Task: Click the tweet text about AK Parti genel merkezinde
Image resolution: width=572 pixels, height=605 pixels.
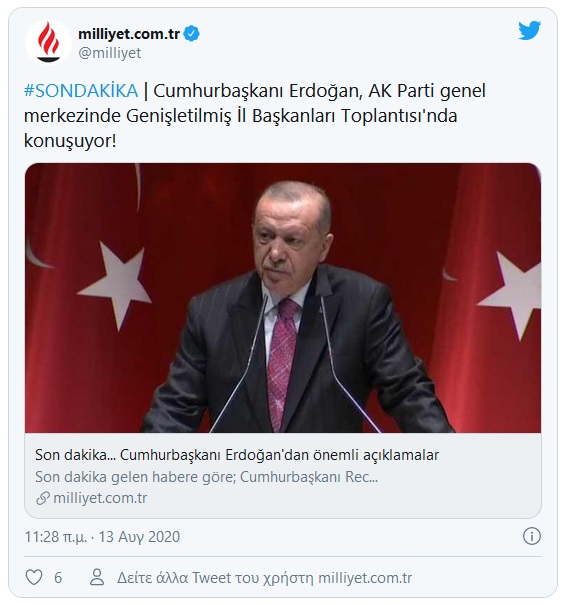Action: 255,116
